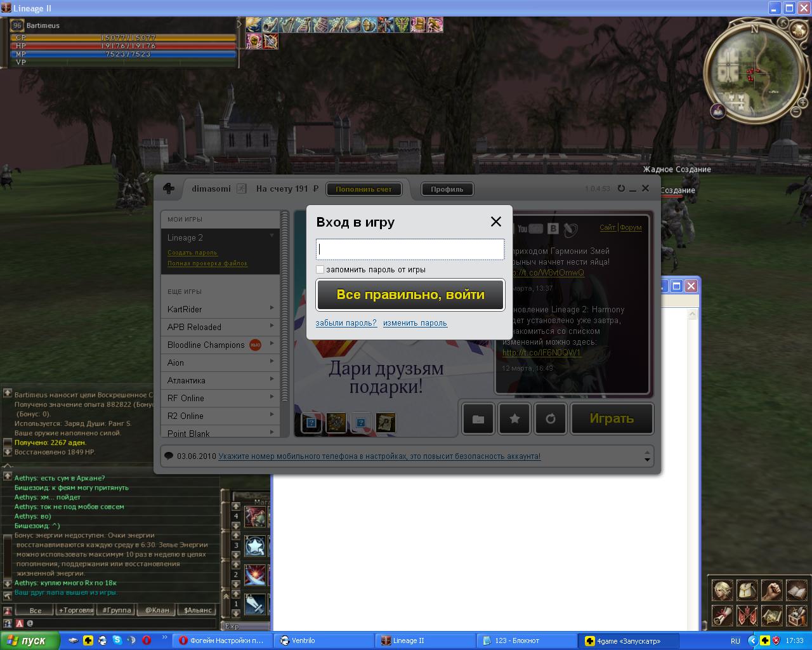The height and width of the screenshot is (650, 812).
Task: Click the Windows "пуск" start button
Action: click(30, 640)
